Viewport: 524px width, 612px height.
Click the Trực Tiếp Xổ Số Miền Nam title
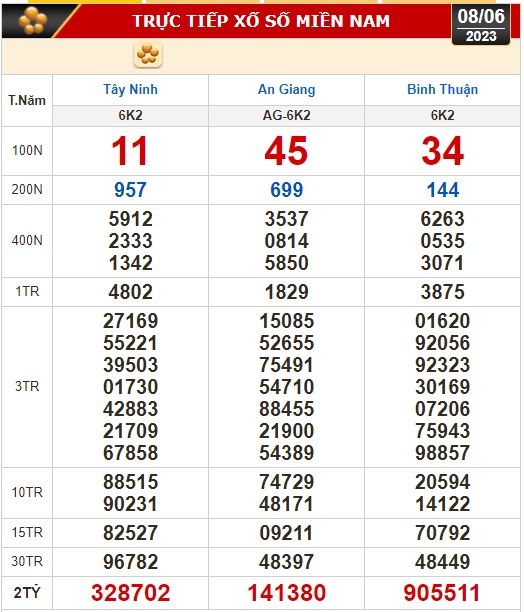pos(261,21)
